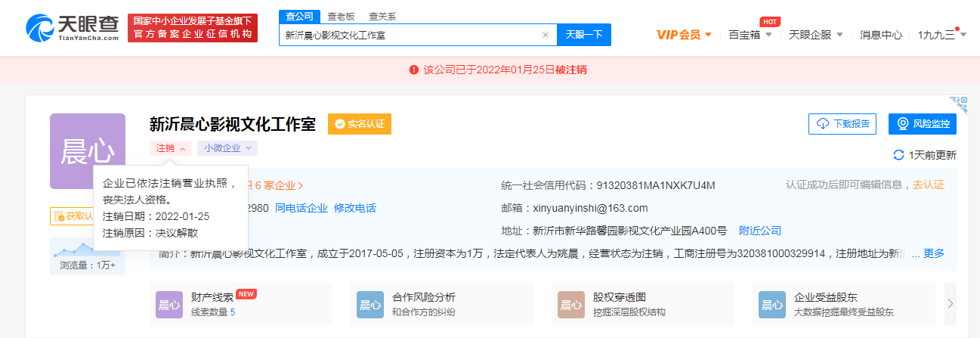Click the 修改电话 link
The height and width of the screenshot is (338, 980).
coord(355,208)
